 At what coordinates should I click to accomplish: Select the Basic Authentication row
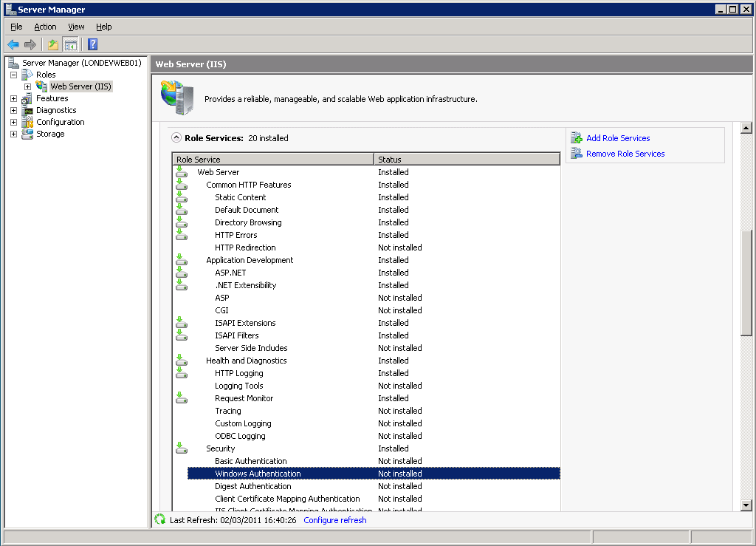point(366,461)
